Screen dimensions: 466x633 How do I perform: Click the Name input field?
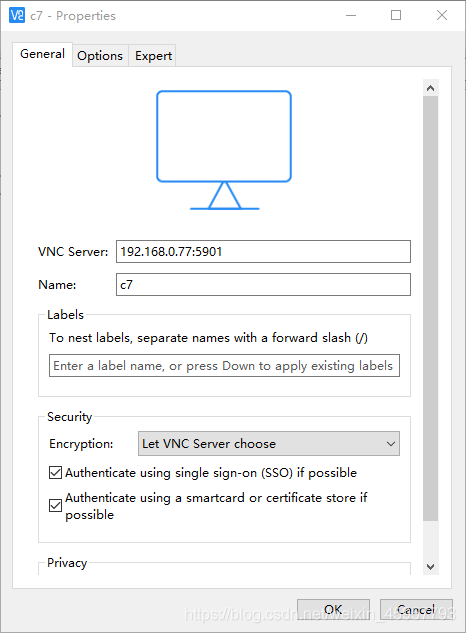click(x=263, y=285)
